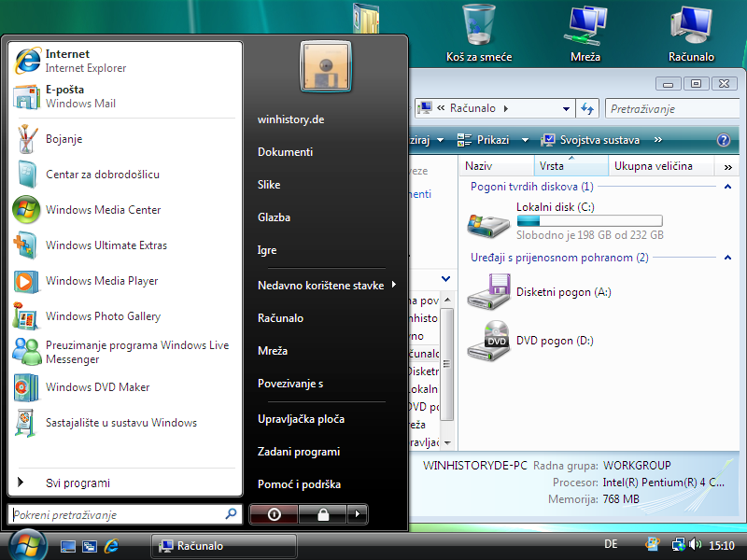The image size is (747, 560).
Task: Click the user account picture
Action: click(326, 65)
